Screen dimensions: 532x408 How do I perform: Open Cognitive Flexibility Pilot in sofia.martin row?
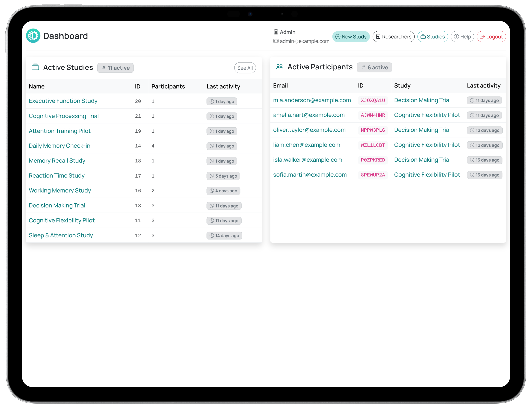point(427,175)
